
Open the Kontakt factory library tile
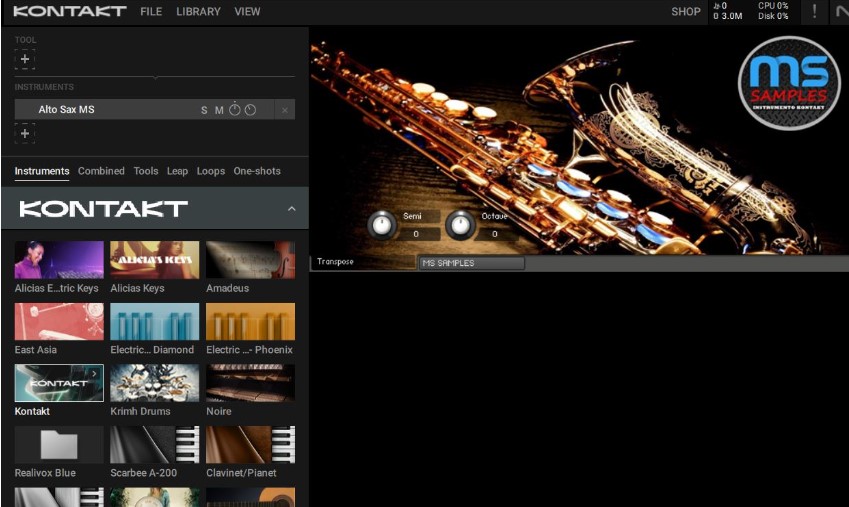point(59,383)
